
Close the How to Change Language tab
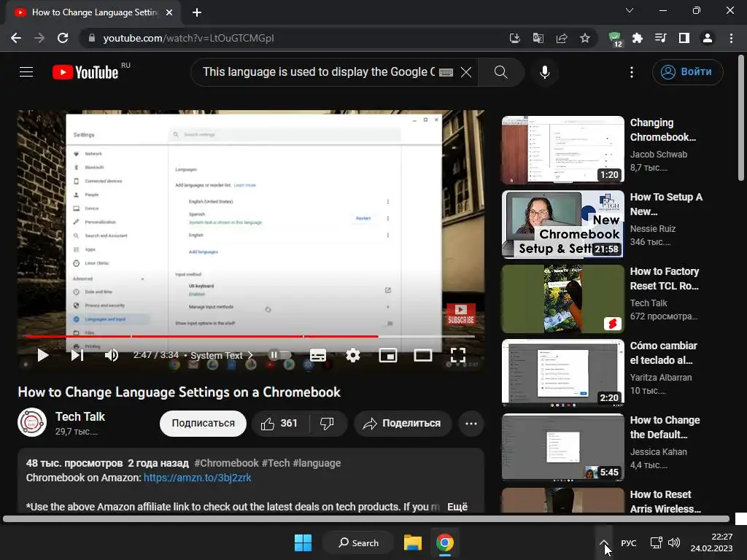[x=169, y=12]
